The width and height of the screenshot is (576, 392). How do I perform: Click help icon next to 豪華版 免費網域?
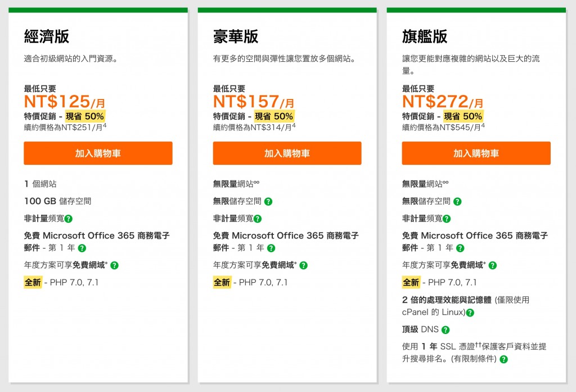click(x=304, y=265)
